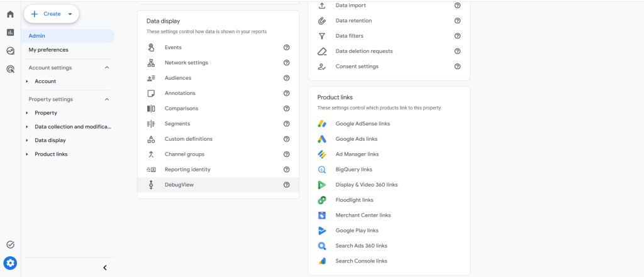Click the blue Admin gear icon

(10, 263)
